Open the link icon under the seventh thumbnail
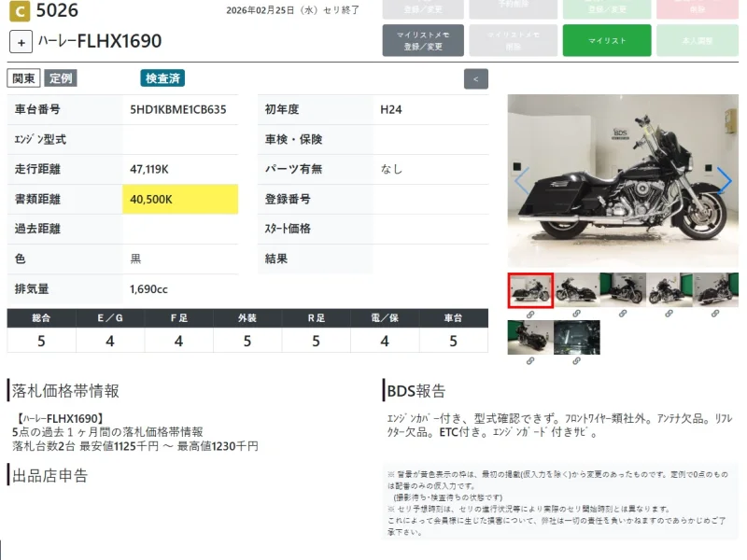The height and width of the screenshot is (560, 747). (576, 361)
